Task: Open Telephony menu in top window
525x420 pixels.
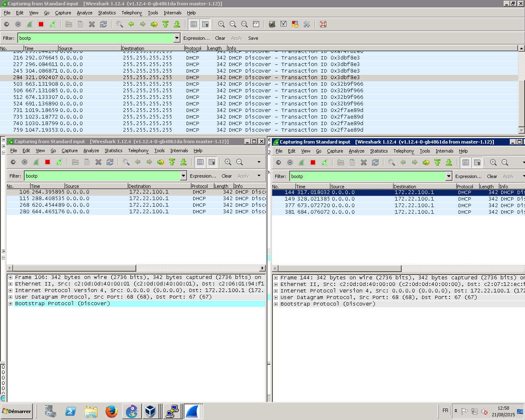Action: [132, 13]
